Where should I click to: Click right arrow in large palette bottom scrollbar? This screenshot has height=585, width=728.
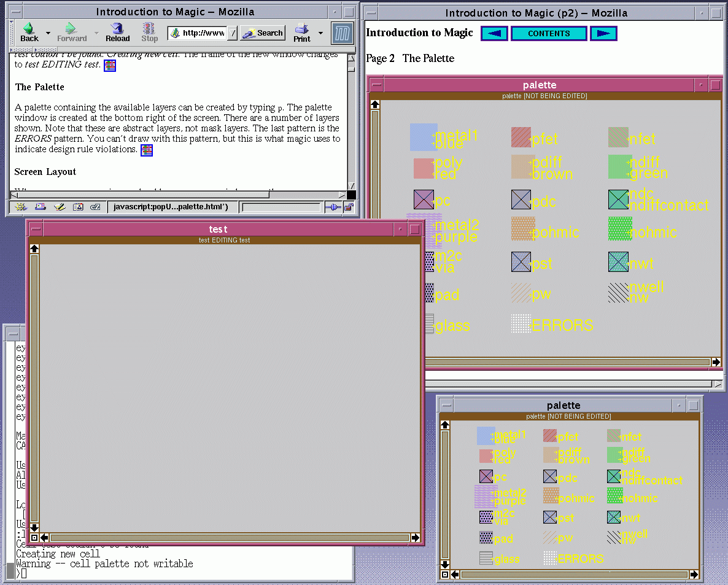[x=716, y=362]
